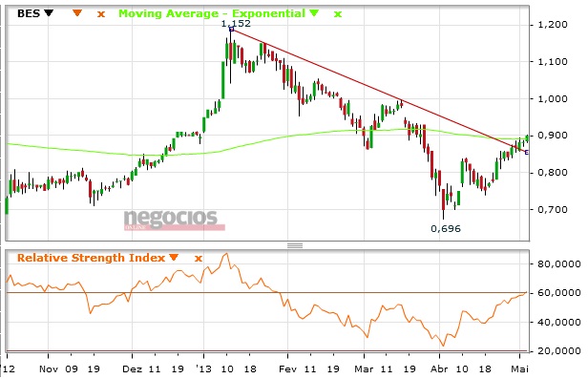
Task: Click the 0,696 low price label
Action: (x=446, y=229)
